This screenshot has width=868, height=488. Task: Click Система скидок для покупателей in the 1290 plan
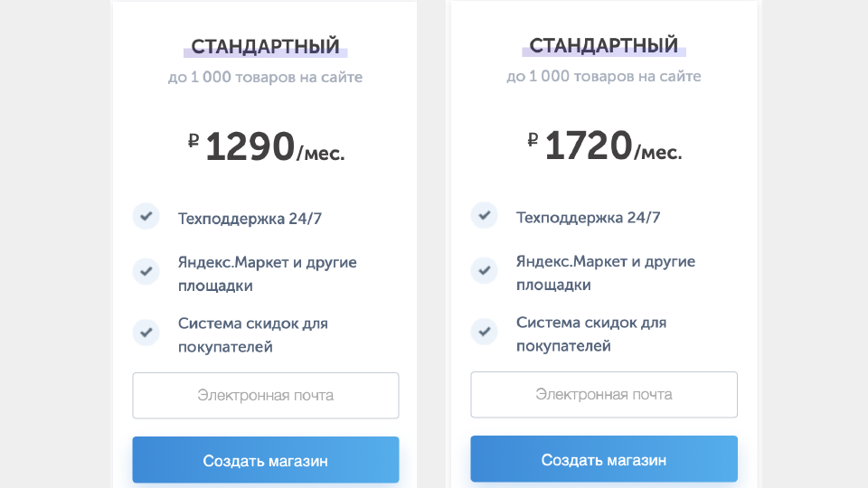[x=253, y=334]
